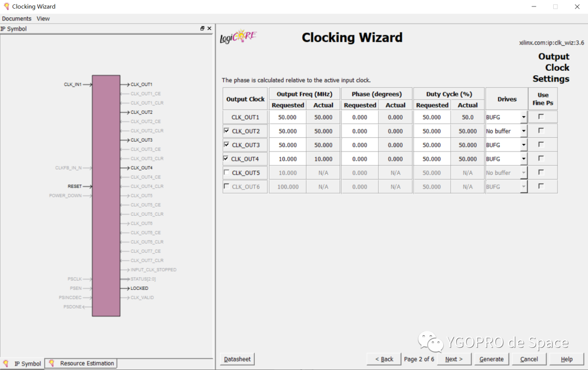Image resolution: width=588 pixels, height=370 pixels.
Task: Enable the CLK_OUT5 output clock
Action: point(226,172)
